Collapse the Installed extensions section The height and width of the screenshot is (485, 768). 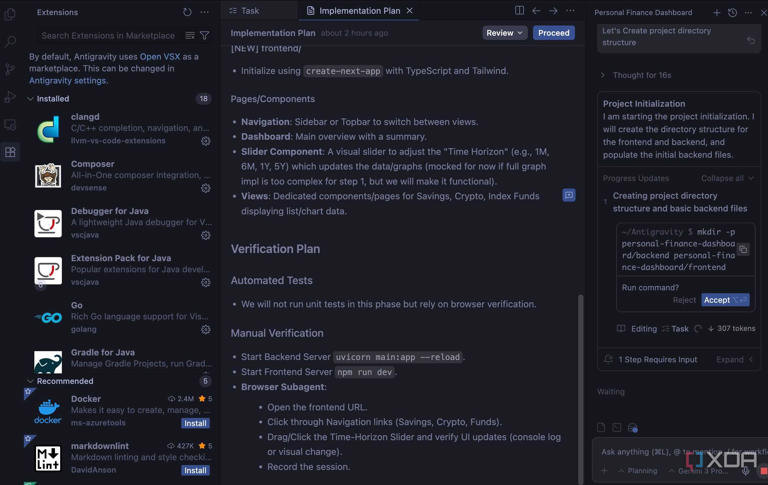(30, 99)
